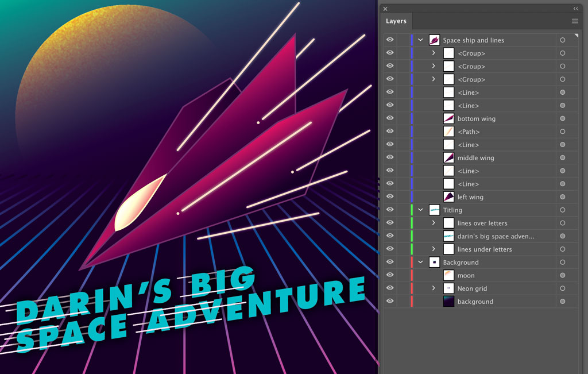Image resolution: width=588 pixels, height=374 pixels.
Task: Click target circle for Neon grid
Action: (x=563, y=288)
